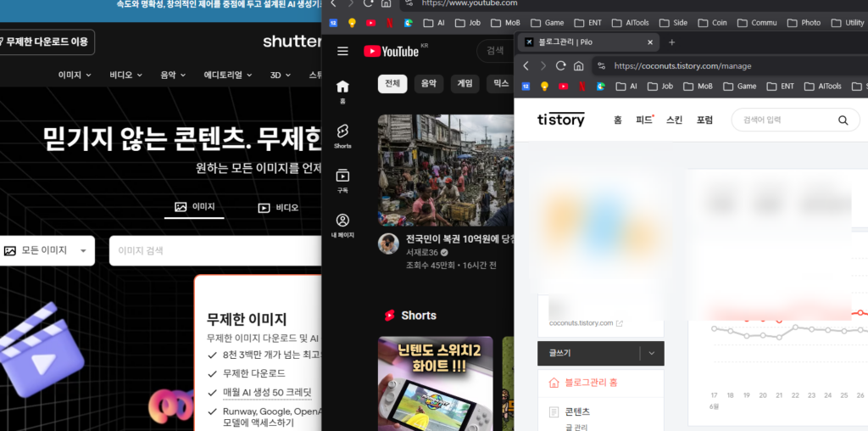Open 블로그관리 홈 in Tistory sidebar
The width and height of the screenshot is (868, 431).
pos(591,383)
